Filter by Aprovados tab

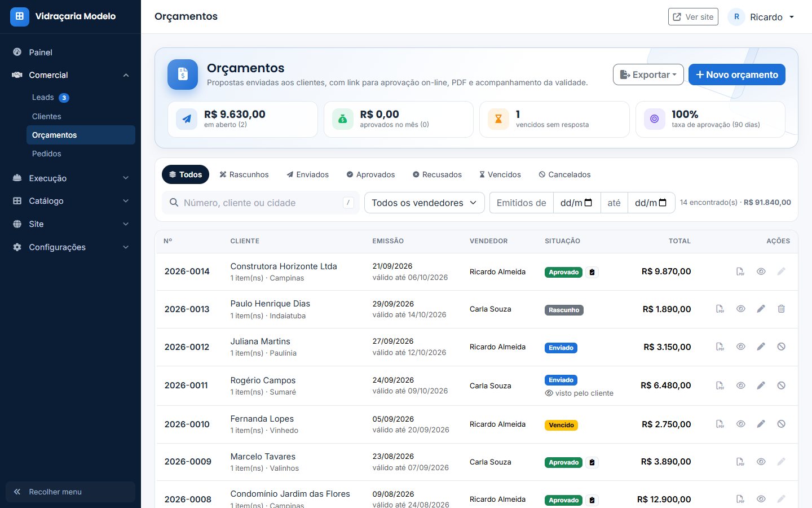click(x=370, y=174)
